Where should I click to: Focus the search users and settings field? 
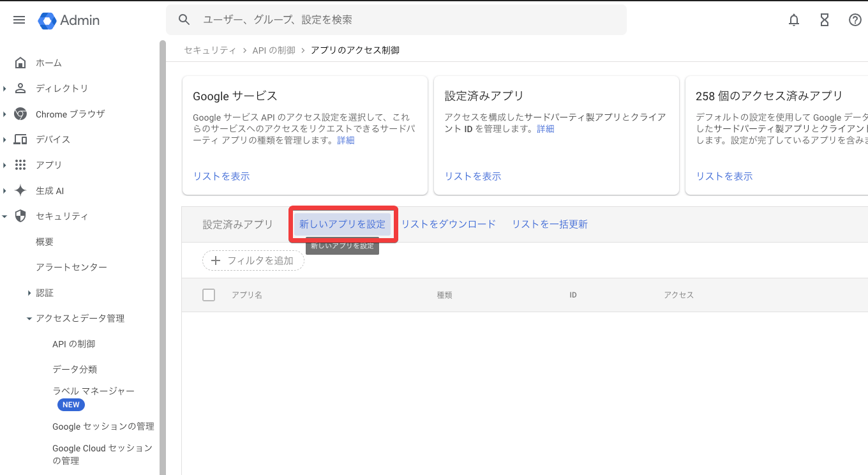(x=396, y=20)
